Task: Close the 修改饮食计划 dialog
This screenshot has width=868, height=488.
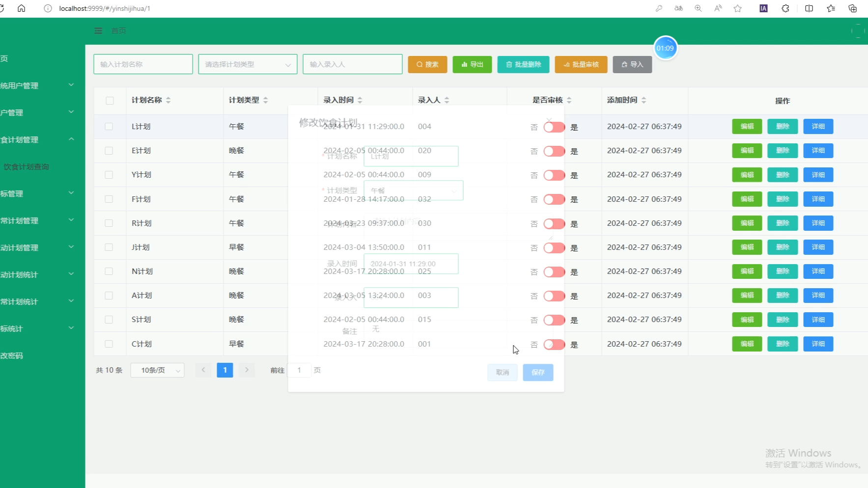Action: 549,120
